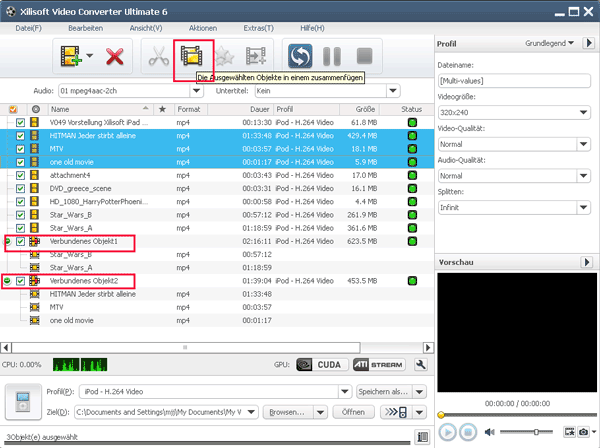600x448 pixels.
Task: Click the Add output profile icon
Action: 256,56
